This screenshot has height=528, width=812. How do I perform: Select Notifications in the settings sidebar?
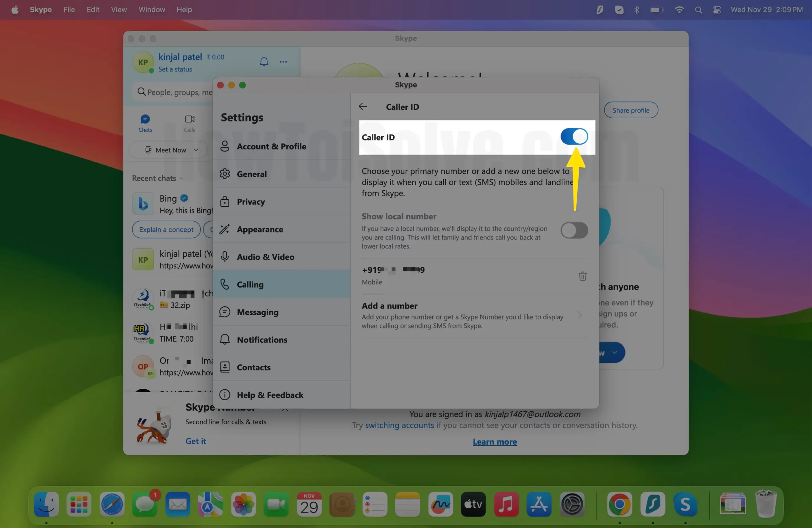click(x=262, y=339)
